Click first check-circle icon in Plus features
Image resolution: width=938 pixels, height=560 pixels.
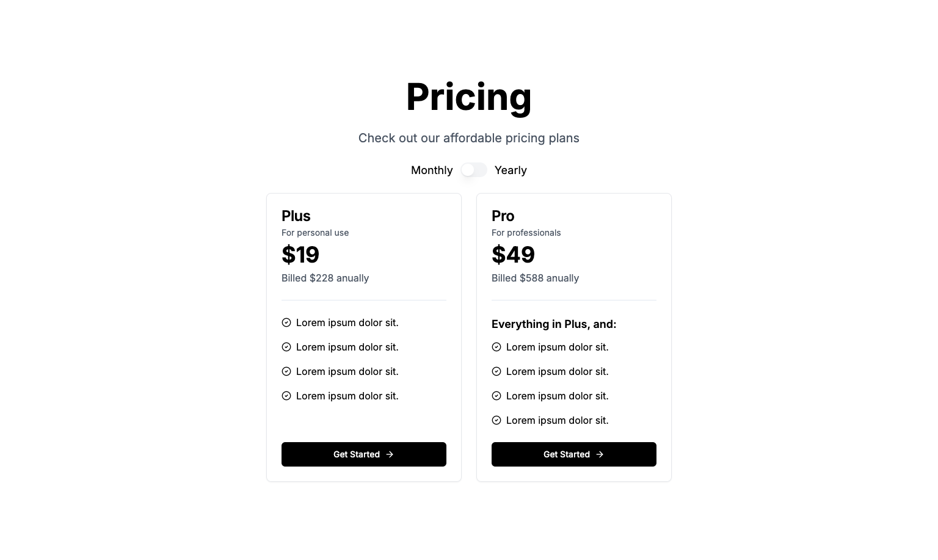[286, 322]
